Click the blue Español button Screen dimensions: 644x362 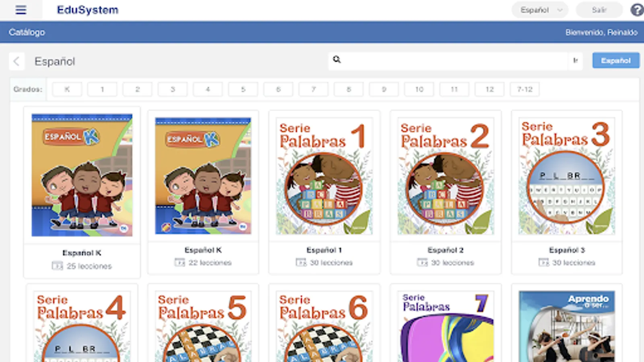click(x=616, y=60)
